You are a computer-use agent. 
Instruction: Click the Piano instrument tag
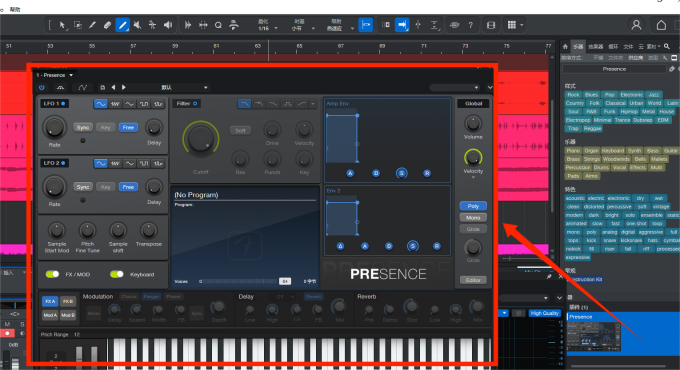[x=573, y=151]
